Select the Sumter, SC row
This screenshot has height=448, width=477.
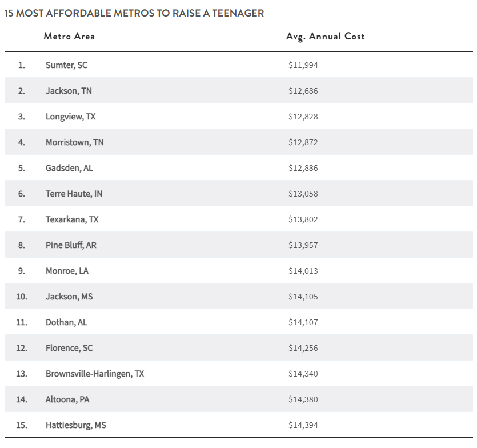pyautogui.click(x=67, y=65)
